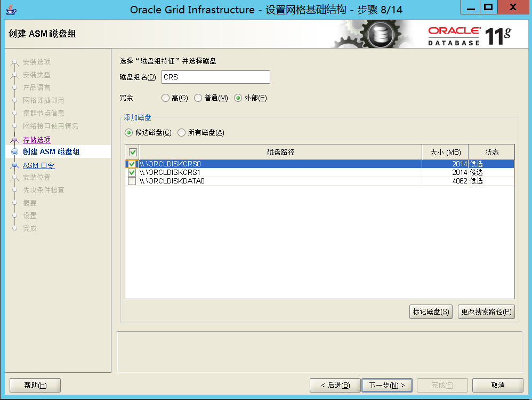Screen dimensions: 532x400
Task: Click the Java icon in the title bar
Action: tap(11, 10)
